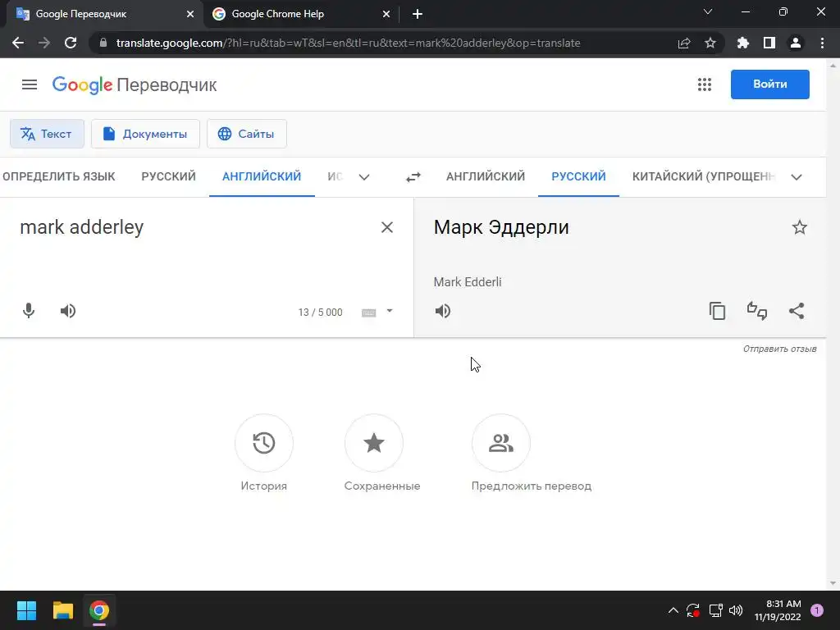This screenshot has height=630, width=840.
Task: Select Русский as target language
Action: pyautogui.click(x=578, y=177)
